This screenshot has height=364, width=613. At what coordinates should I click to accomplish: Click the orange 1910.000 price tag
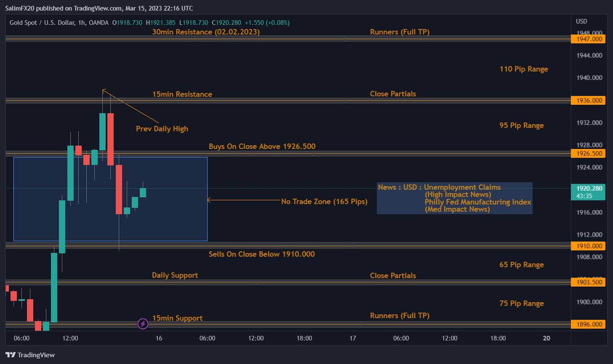(x=588, y=246)
